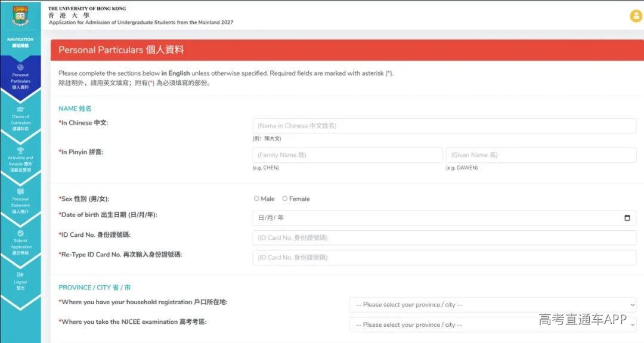Open the user account avatar icon
Image resolution: width=644 pixels, height=343 pixels.
[636, 16]
